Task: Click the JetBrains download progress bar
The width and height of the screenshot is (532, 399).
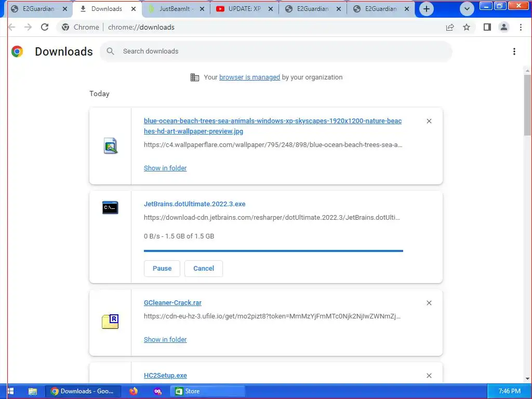Action: [x=273, y=251]
